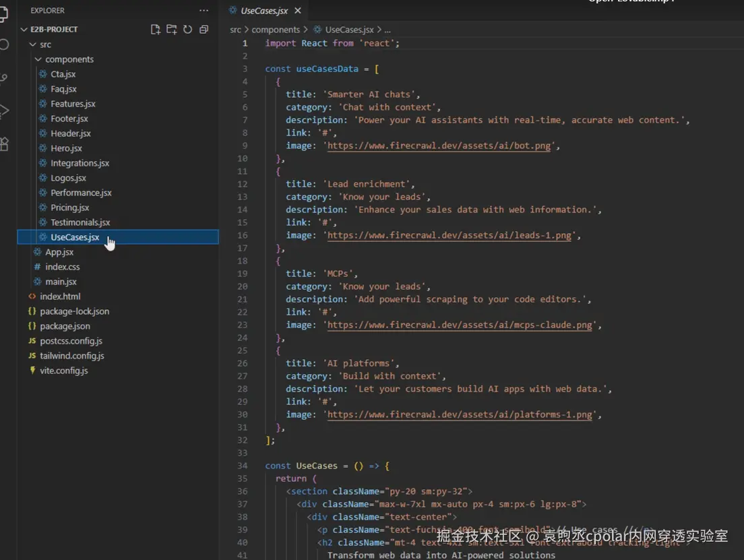Click line number 34 in the gutter
Screen dimensions: 744x560
pos(243,466)
